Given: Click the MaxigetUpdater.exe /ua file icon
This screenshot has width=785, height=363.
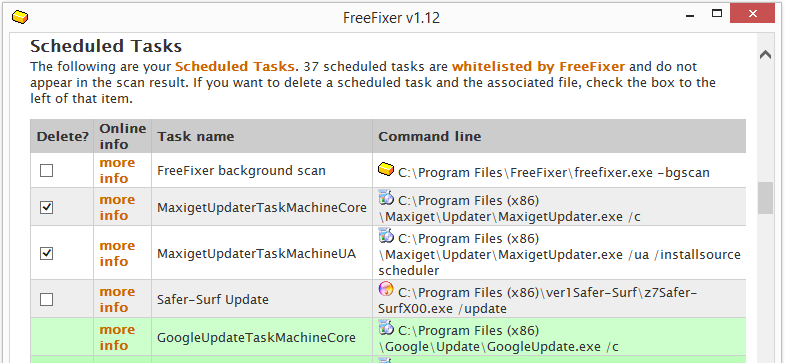Looking at the screenshot, I should (386, 236).
